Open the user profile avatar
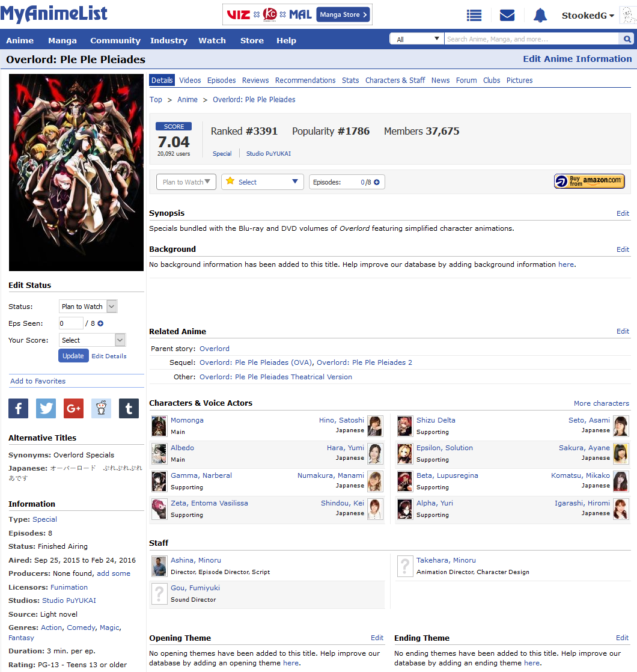637x672 pixels. click(x=629, y=16)
